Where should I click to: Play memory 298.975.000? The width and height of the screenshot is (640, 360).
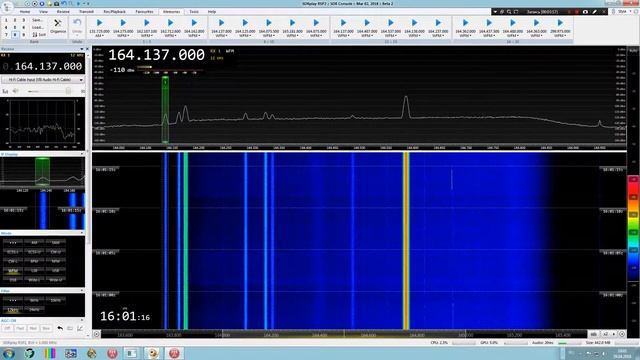[560, 23]
